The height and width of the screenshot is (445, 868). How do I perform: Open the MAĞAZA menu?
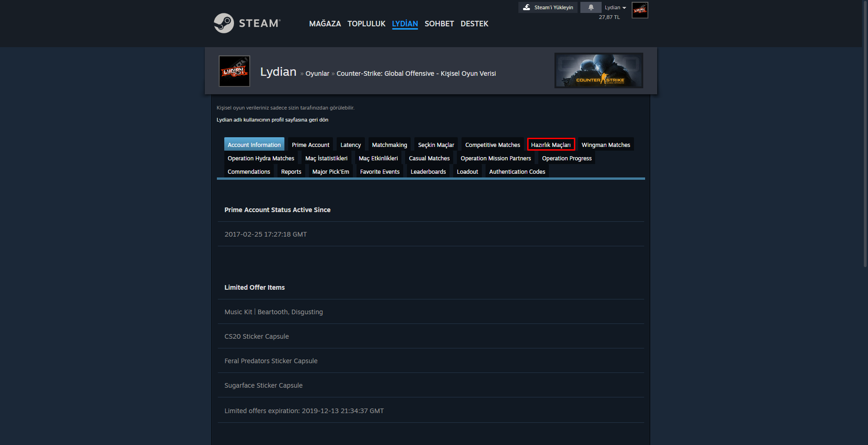pos(325,24)
